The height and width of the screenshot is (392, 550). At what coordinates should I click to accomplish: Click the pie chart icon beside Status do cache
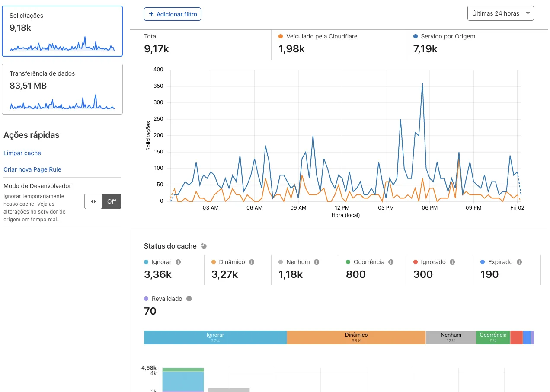pyautogui.click(x=204, y=246)
